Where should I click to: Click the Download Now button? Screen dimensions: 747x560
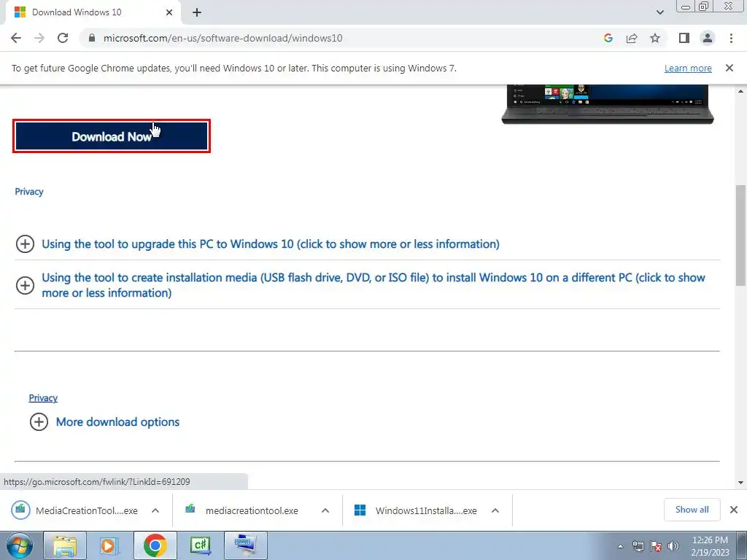click(x=112, y=136)
